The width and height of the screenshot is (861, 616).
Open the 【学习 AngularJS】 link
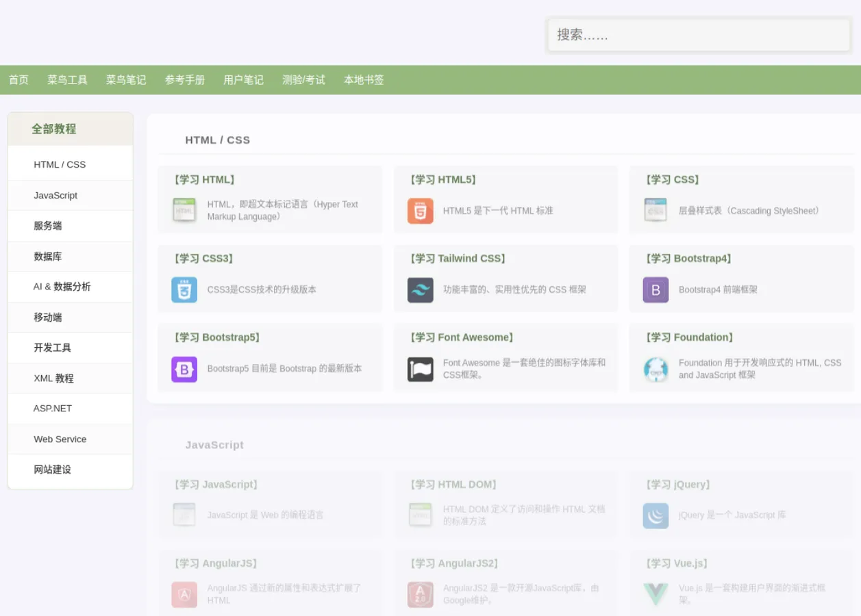pyautogui.click(x=216, y=563)
